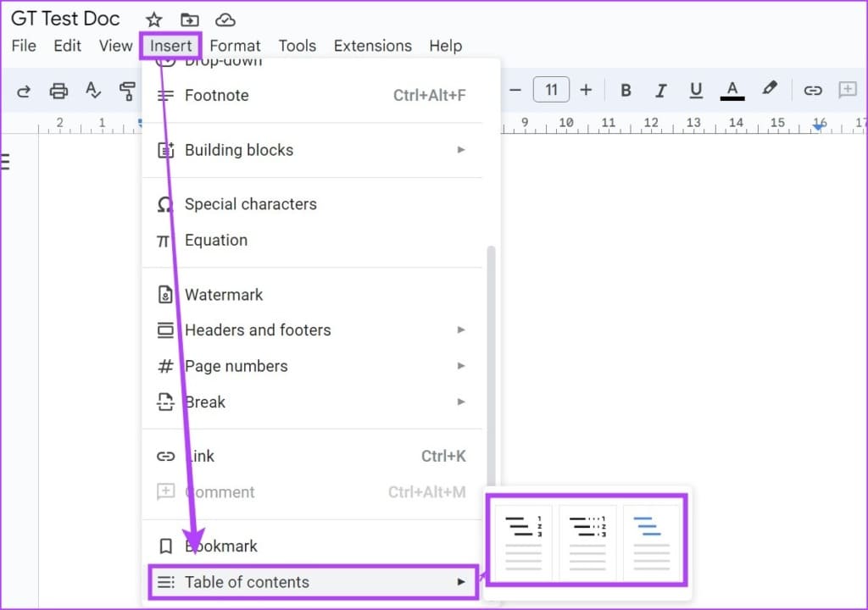Click the insert link toolbar icon

tap(813, 91)
